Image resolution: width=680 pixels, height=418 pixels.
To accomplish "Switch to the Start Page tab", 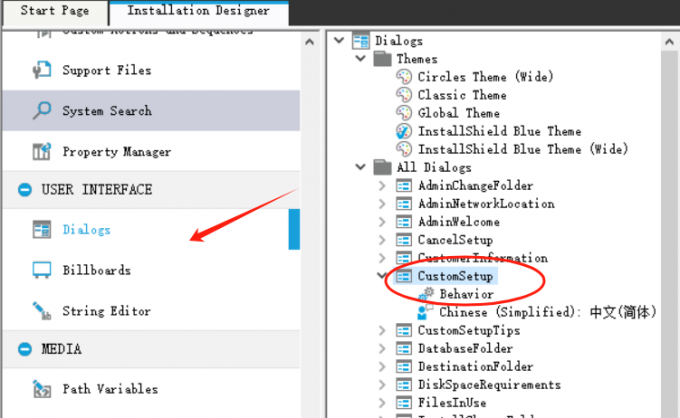I will [55, 12].
